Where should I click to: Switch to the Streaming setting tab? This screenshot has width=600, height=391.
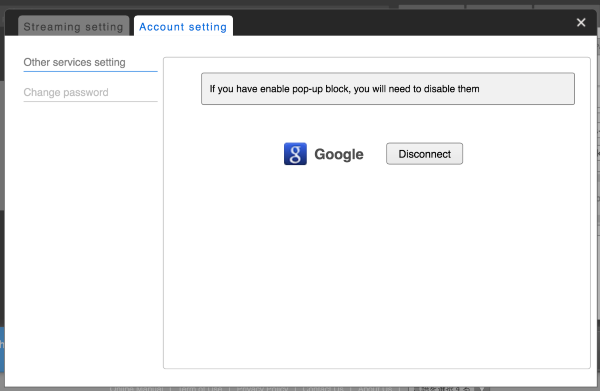73,26
